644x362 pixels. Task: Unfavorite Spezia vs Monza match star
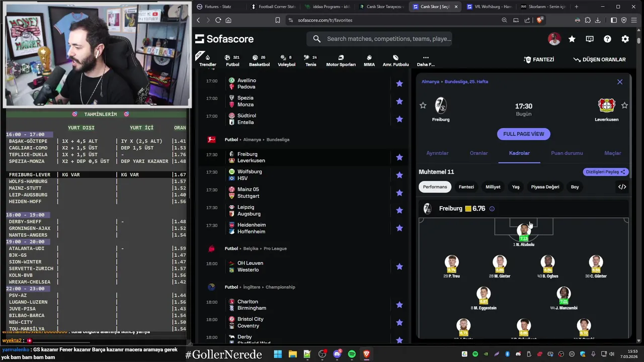[399, 101]
